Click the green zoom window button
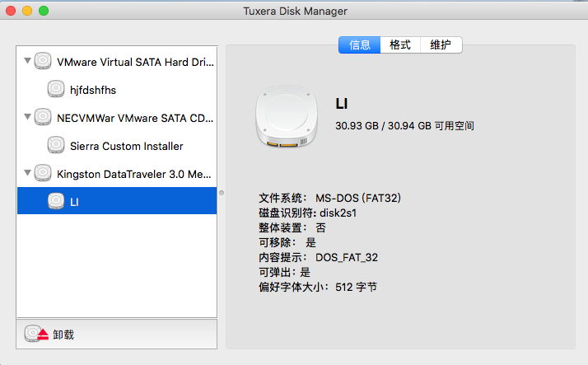 tap(44, 11)
